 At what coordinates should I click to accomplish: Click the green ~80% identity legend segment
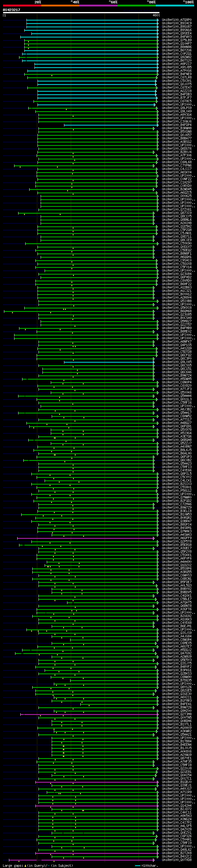[136, 6]
